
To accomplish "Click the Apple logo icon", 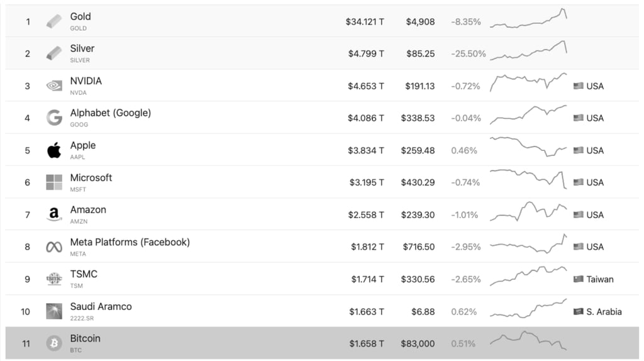I will 54,150.
